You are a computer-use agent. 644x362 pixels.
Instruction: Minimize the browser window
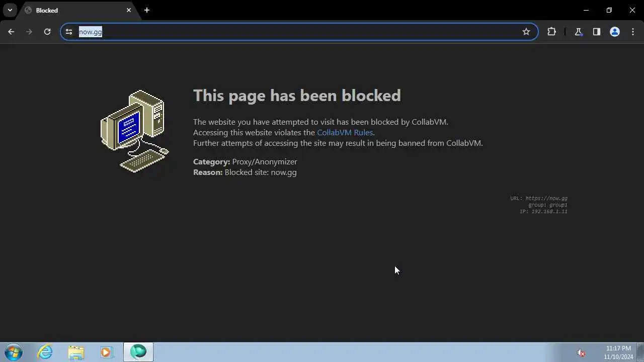click(586, 10)
